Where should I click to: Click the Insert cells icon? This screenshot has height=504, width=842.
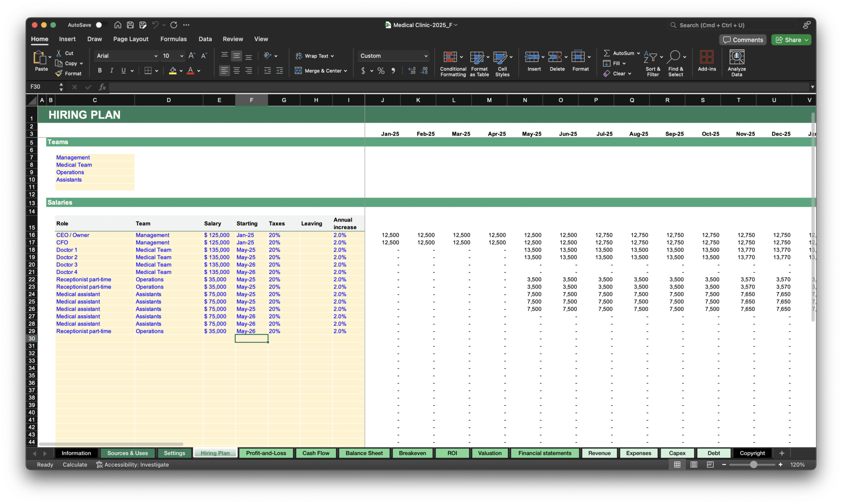532,57
